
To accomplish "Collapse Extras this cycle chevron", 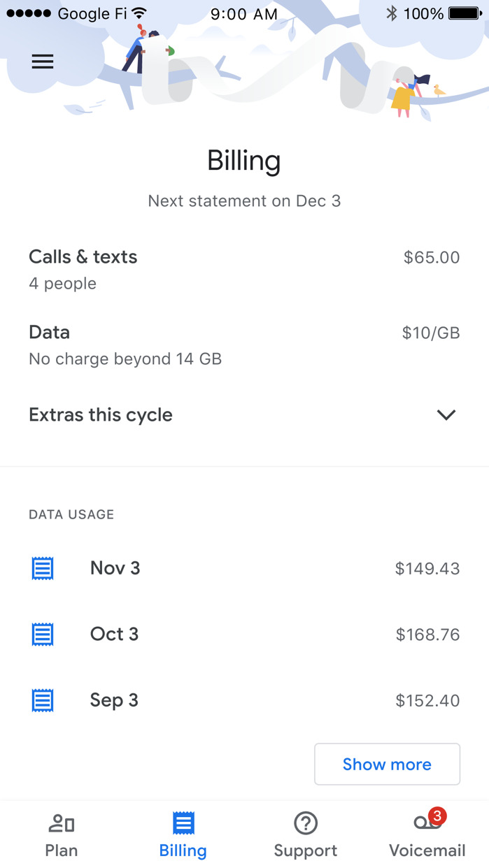I will coord(446,414).
